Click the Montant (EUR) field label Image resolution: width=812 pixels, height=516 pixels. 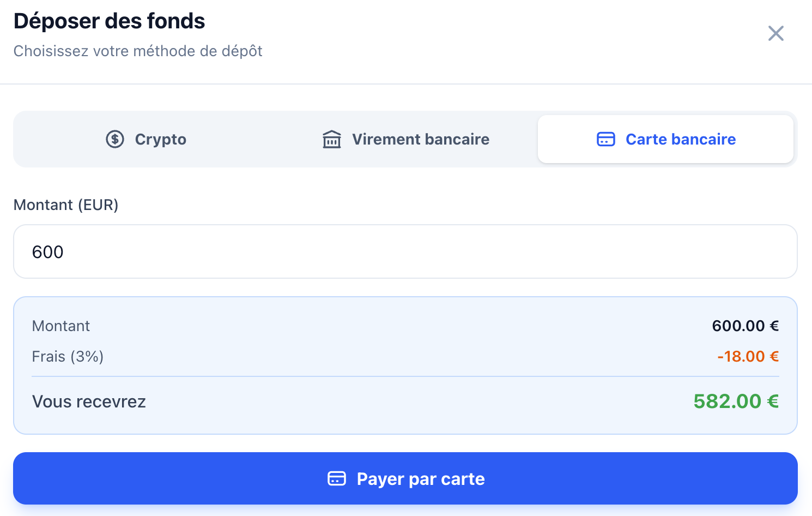(x=66, y=205)
